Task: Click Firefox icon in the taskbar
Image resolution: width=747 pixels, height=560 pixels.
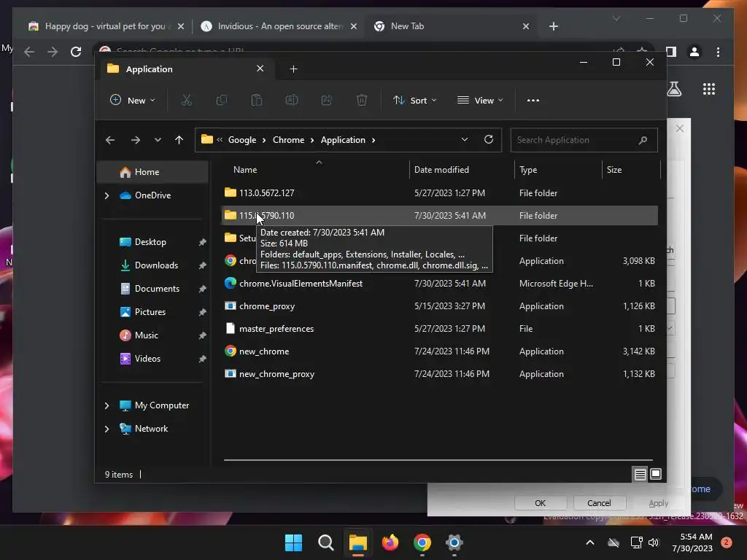Action: click(390, 542)
